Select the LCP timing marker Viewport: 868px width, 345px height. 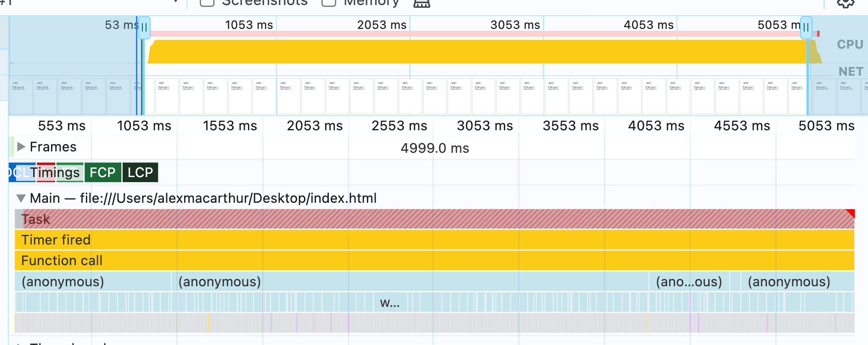pos(140,172)
